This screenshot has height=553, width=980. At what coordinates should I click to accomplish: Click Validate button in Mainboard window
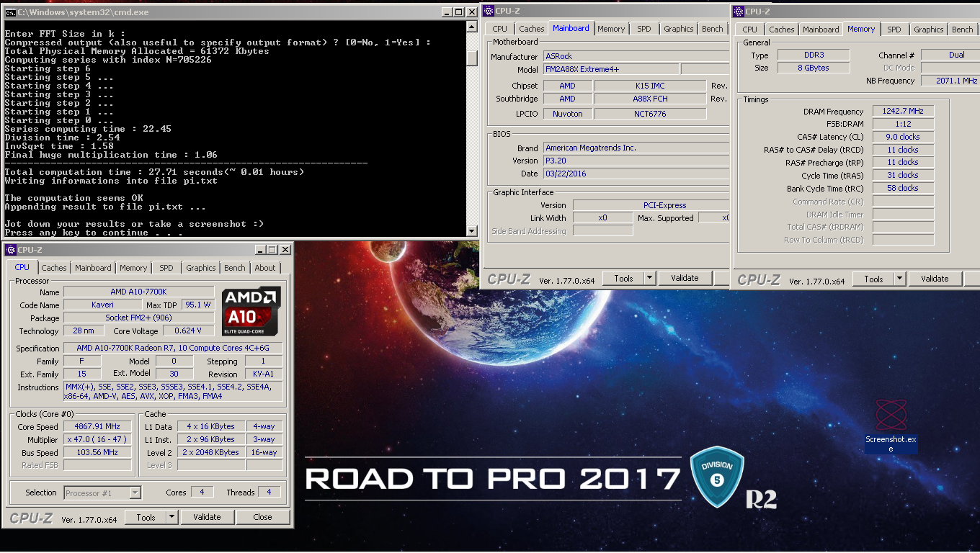click(x=685, y=278)
